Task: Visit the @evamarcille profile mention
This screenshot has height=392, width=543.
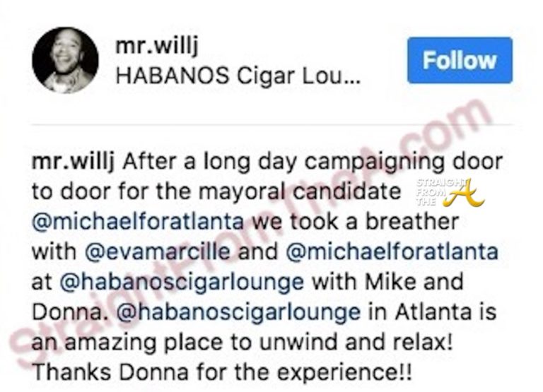Action: click(x=157, y=251)
